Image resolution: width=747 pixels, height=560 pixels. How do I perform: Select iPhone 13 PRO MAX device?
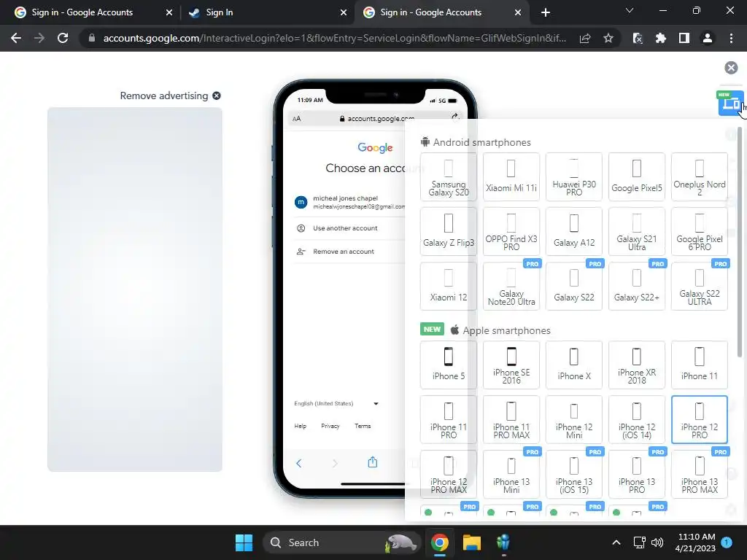(700, 474)
